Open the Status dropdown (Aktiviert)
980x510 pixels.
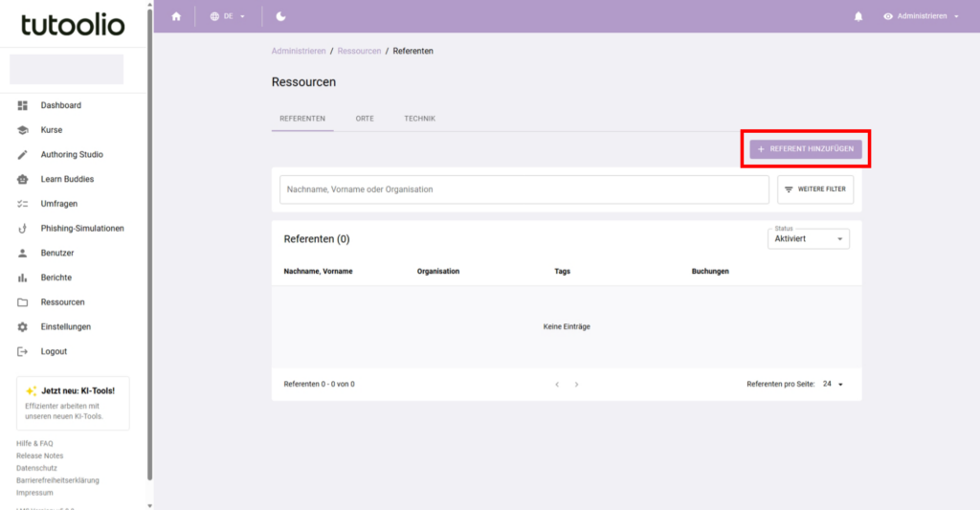808,238
